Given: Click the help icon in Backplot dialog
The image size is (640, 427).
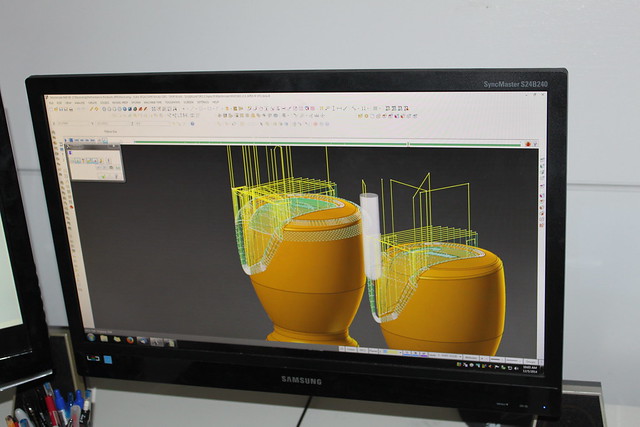Looking at the screenshot, I should 115,174.
